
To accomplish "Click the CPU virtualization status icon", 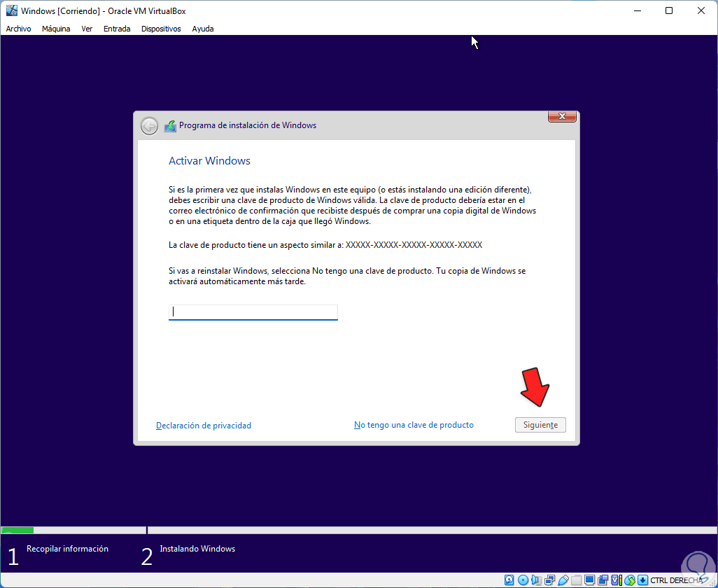I will coord(617,580).
